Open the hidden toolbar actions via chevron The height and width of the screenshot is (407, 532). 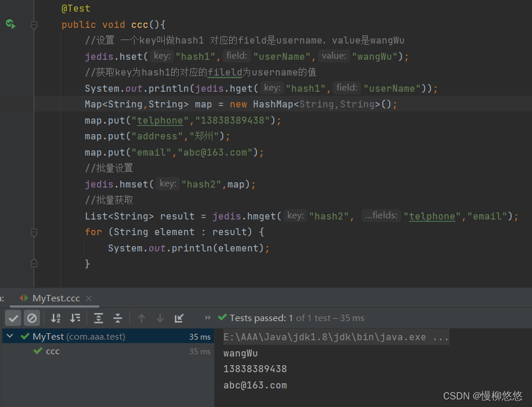coord(207,318)
